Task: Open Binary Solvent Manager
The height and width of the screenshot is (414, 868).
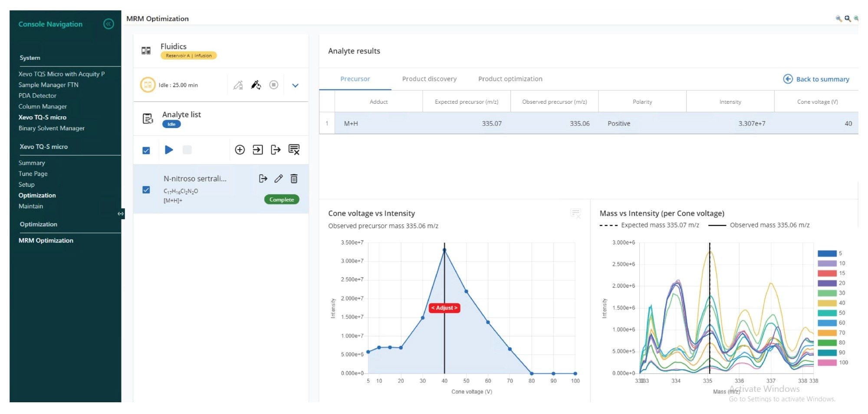Action: [x=51, y=128]
